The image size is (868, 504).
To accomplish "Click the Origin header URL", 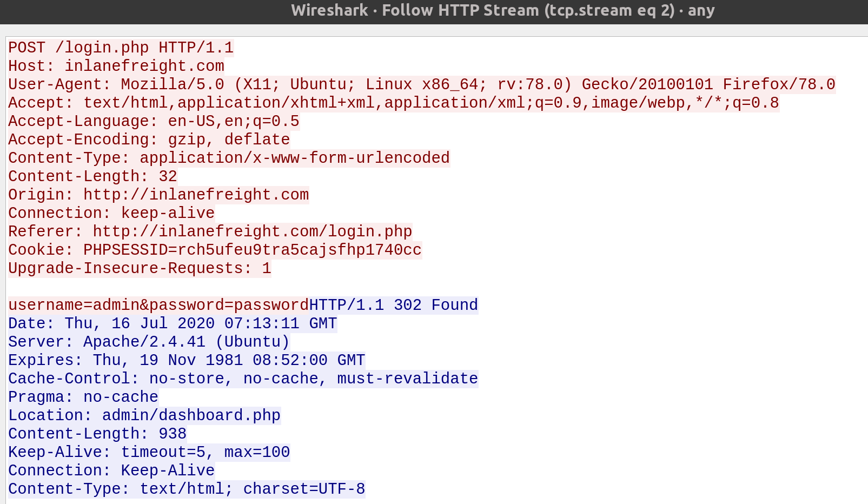I will point(196,195).
